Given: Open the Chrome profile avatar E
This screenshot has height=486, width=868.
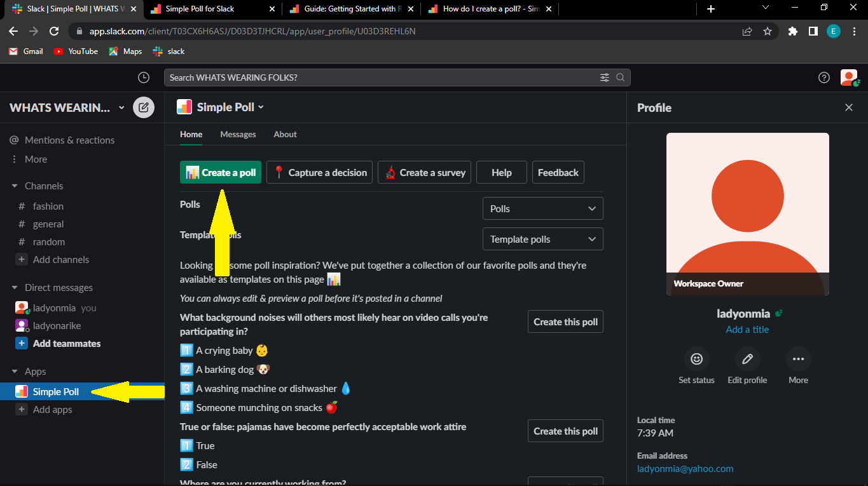Looking at the screenshot, I should pos(834,31).
